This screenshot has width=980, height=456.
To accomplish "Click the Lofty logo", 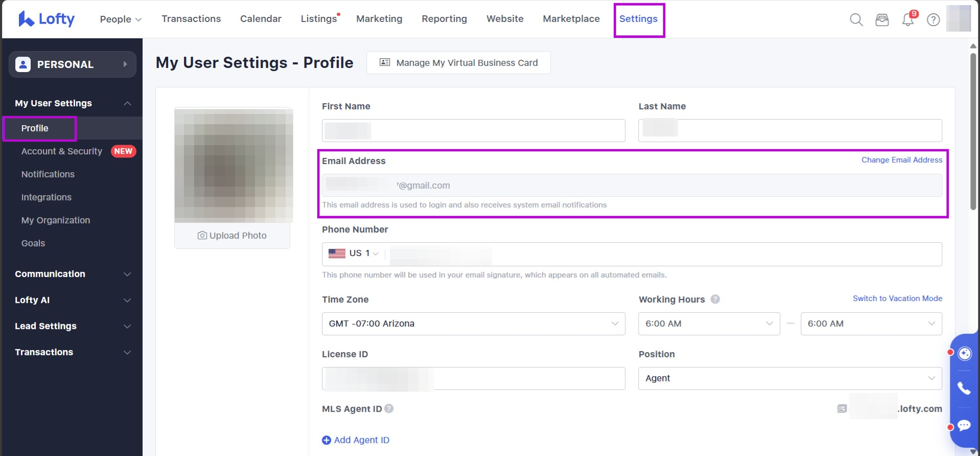I will 46,19.
